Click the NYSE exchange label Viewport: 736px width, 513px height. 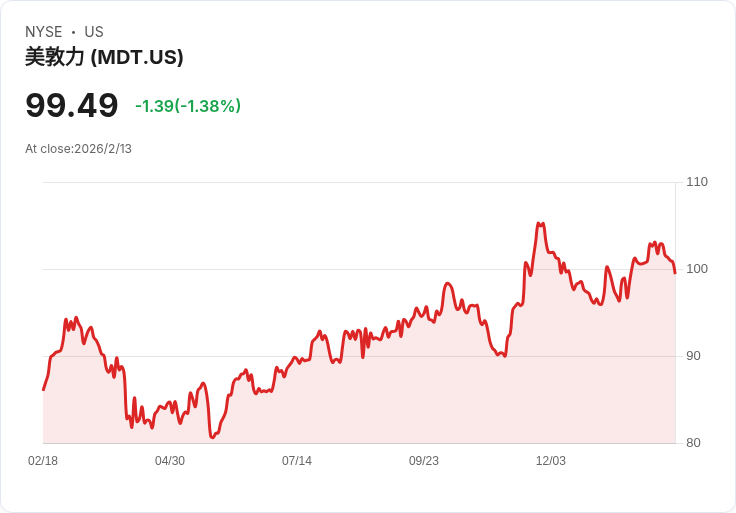pos(44,32)
